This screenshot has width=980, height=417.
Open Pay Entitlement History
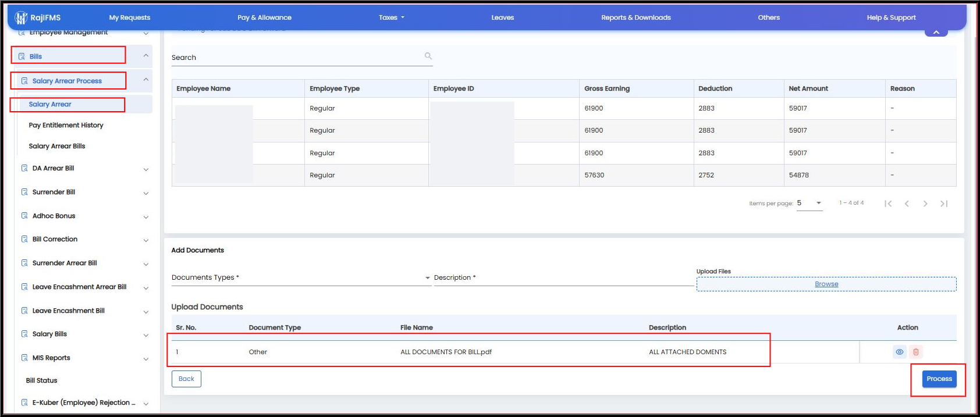[66, 125]
